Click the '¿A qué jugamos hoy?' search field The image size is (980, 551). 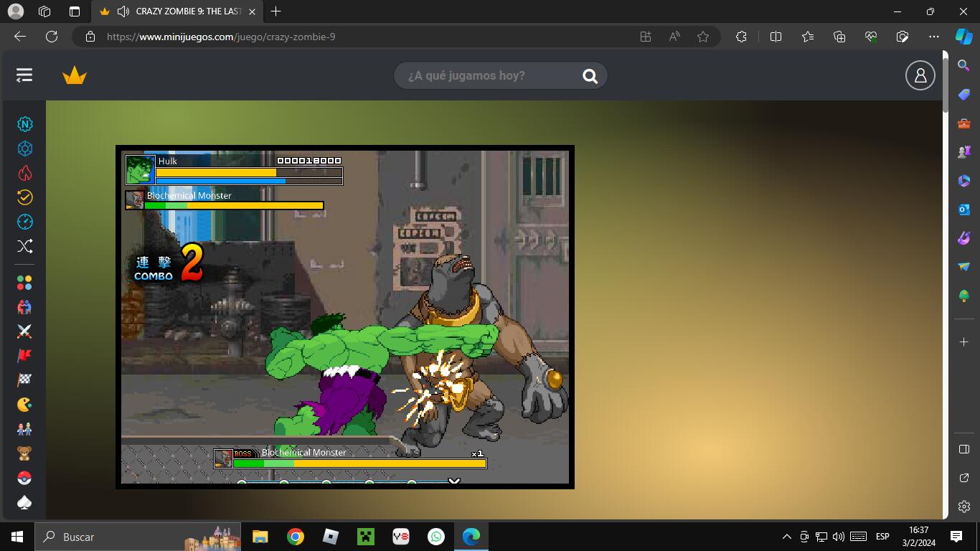click(488, 76)
